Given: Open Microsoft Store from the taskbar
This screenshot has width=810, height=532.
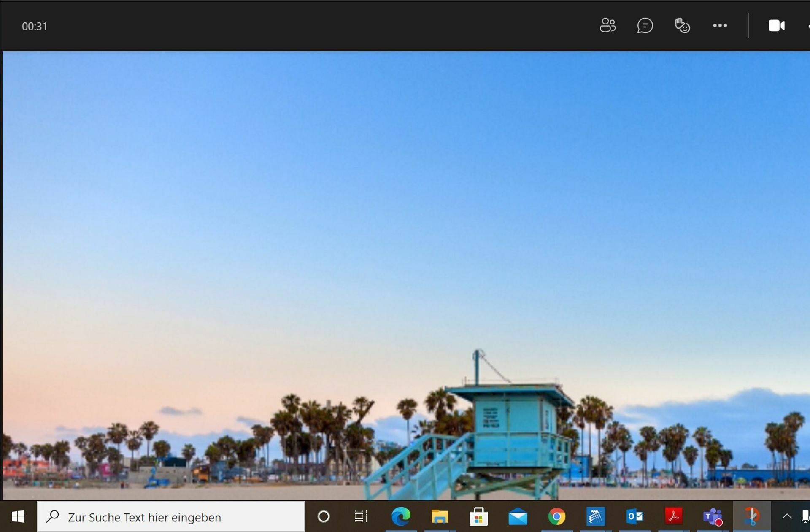Looking at the screenshot, I should (x=478, y=516).
